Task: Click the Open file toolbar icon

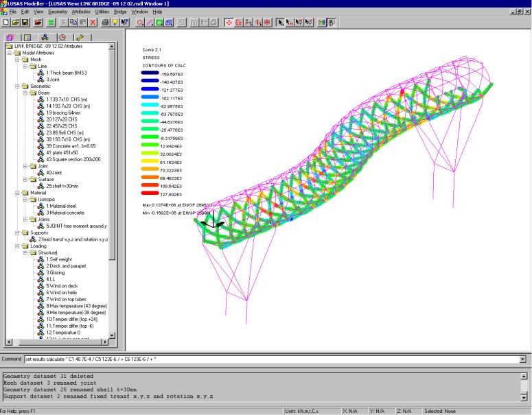Action: (x=15, y=23)
